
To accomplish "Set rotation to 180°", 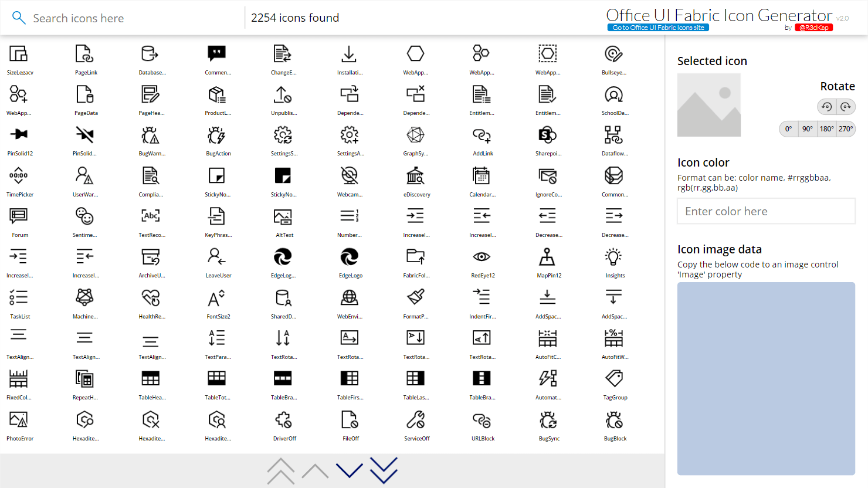I will click(x=826, y=128).
